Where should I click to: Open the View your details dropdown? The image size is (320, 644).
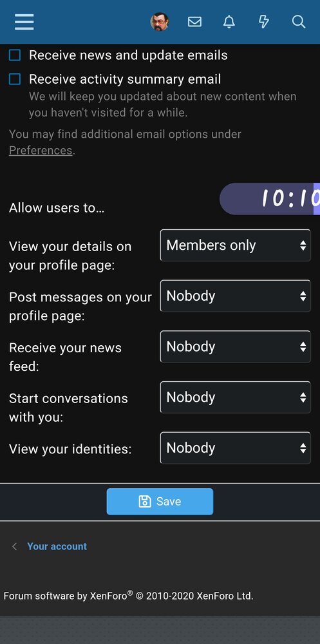click(236, 245)
